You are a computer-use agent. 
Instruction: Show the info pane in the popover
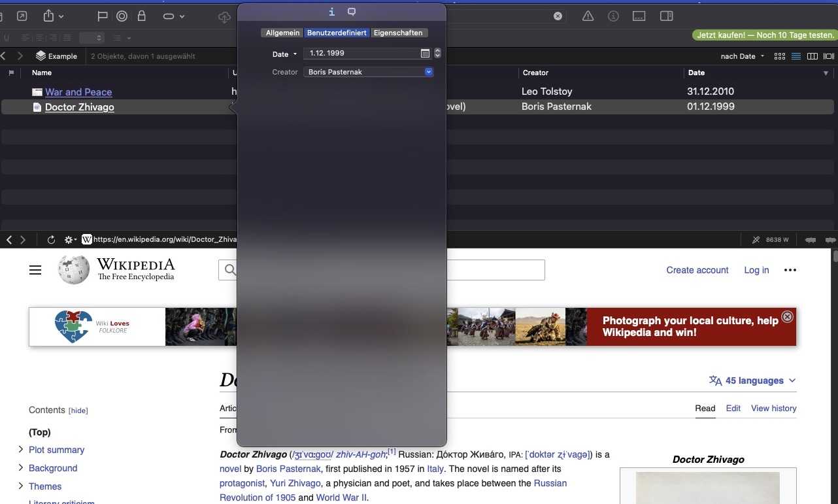[332, 12]
